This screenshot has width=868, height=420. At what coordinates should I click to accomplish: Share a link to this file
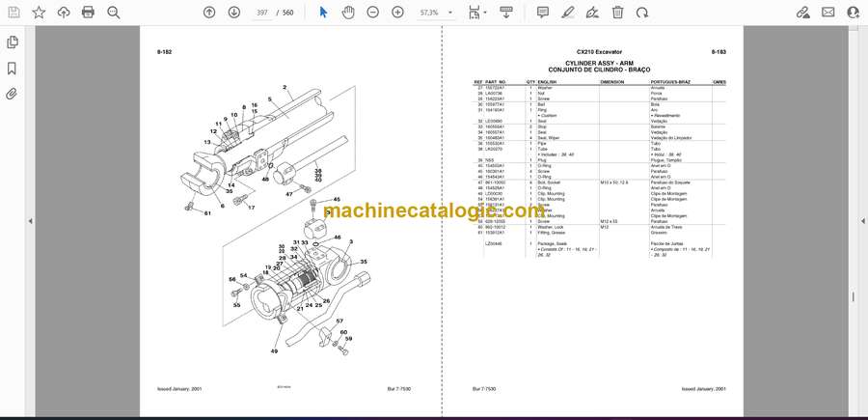(803, 13)
